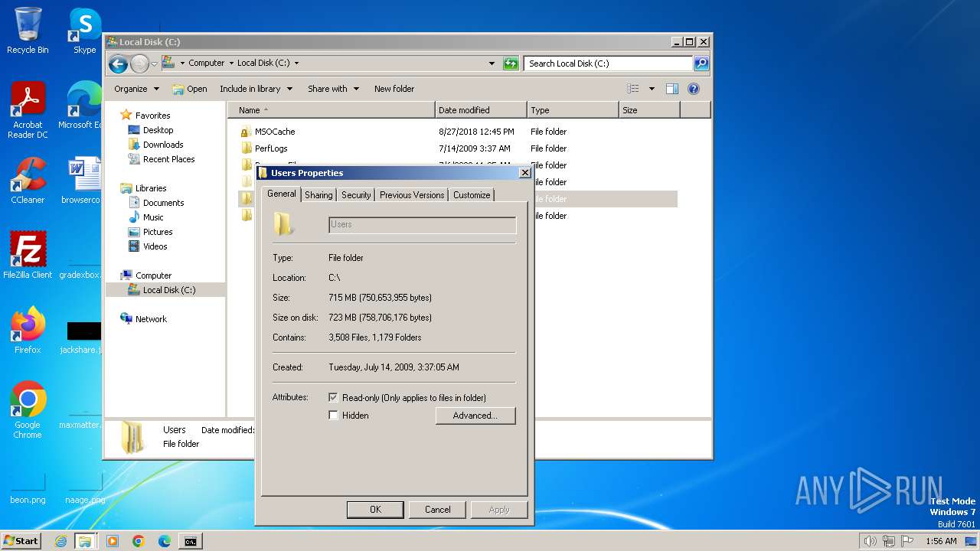Launch CCleaner from the desktop
This screenshot has width=980, height=551.
click(x=28, y=181)
